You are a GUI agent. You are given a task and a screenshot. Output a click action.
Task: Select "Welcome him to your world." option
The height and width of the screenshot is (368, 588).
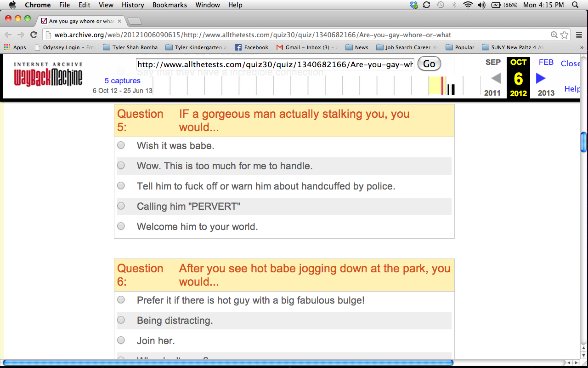click(121, 226)
